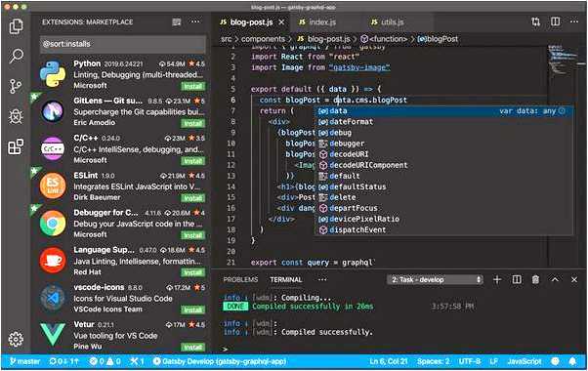Select the decodeURIComponent suggestion
Screen dimensions: 588x371
[x=443, y=165]
